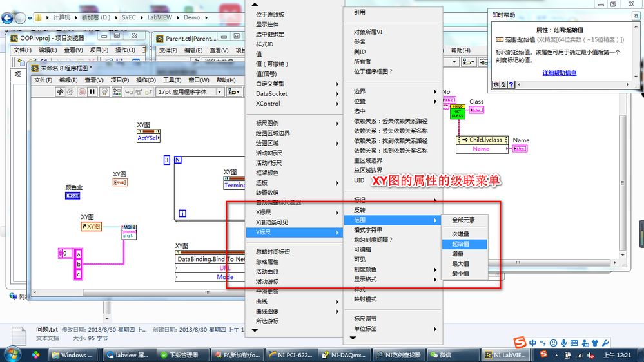Click the Step Out toolbar icon

pyautogui.click(x=149, y=91)
